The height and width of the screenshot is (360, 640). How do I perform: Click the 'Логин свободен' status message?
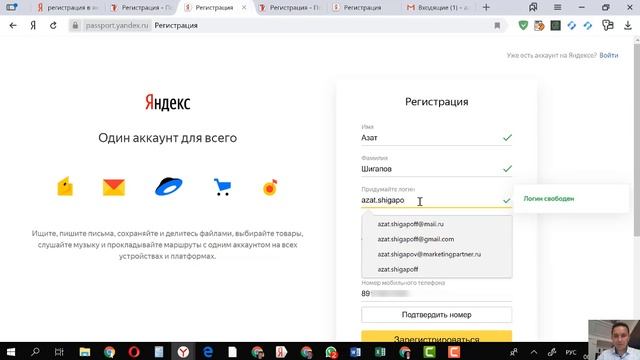[549, 199]
